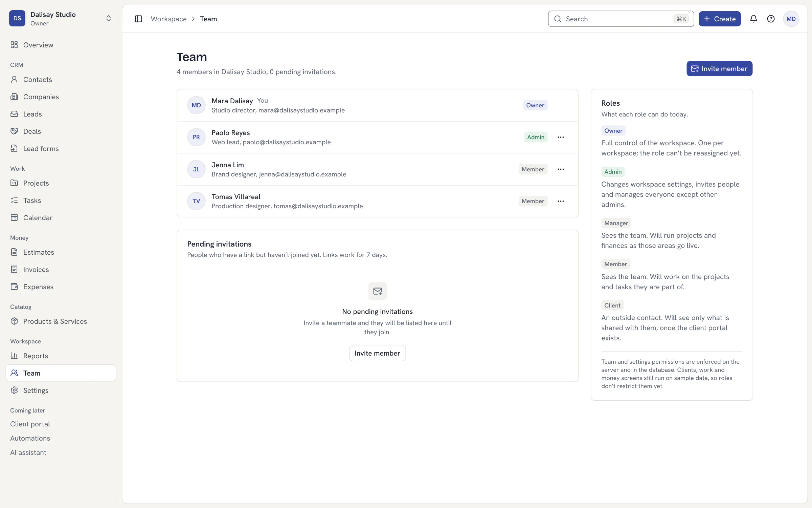812x508 pixels.
Task: Click the Reports bar chart icon
Action: 14,356
